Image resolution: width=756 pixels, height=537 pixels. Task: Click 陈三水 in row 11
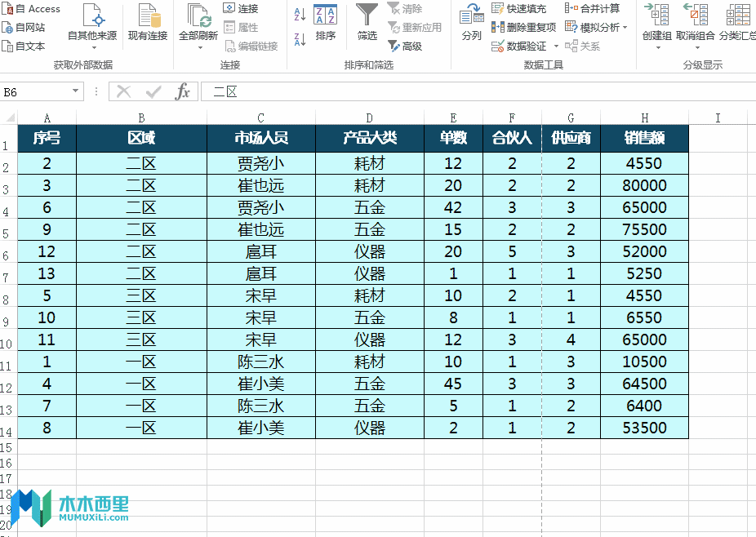pos(261,362)
